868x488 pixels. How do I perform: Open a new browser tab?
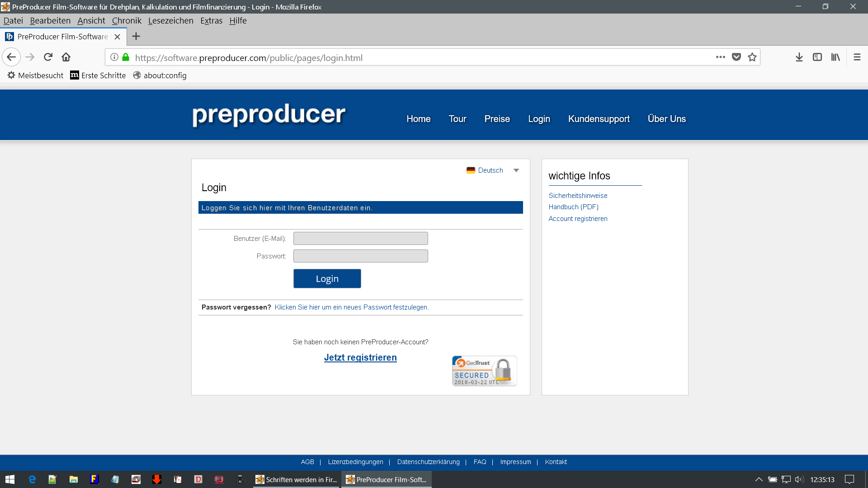(x=136, y=37)
